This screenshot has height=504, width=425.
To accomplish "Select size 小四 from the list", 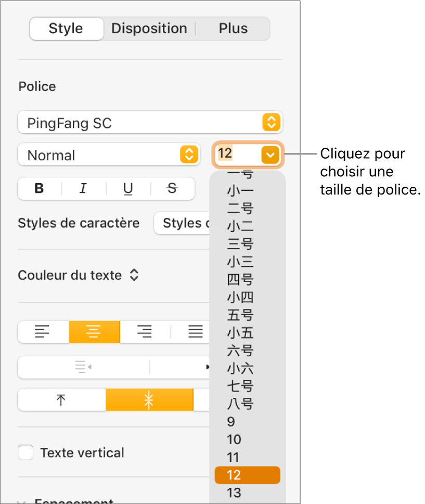I will pyautogui.click(x=240, y=297).
